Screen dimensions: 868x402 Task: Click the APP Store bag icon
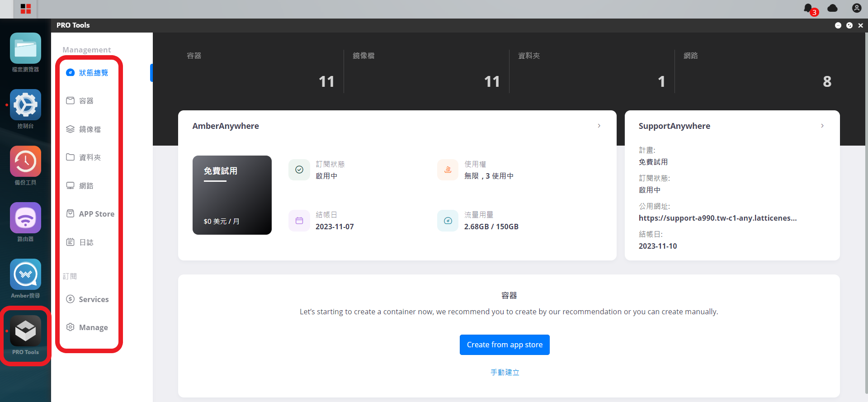(70, 213)
